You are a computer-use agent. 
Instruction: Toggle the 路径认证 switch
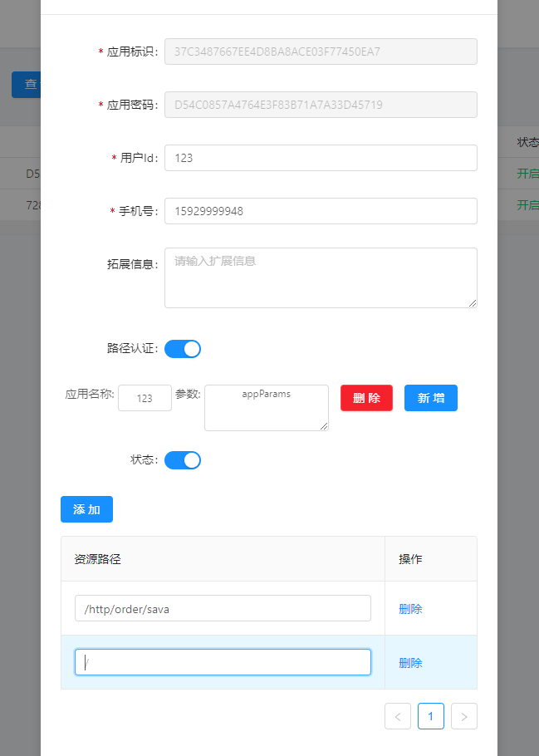click(x=182, y=349)
